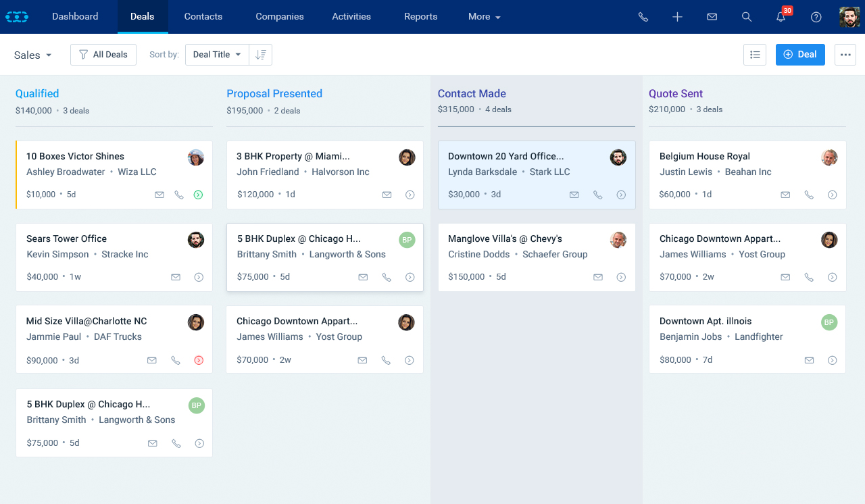865x504 pixels.
Task: Click activity arrow on 3 BHK Property card
Action: pyautogui.click(x=410, y=195)
